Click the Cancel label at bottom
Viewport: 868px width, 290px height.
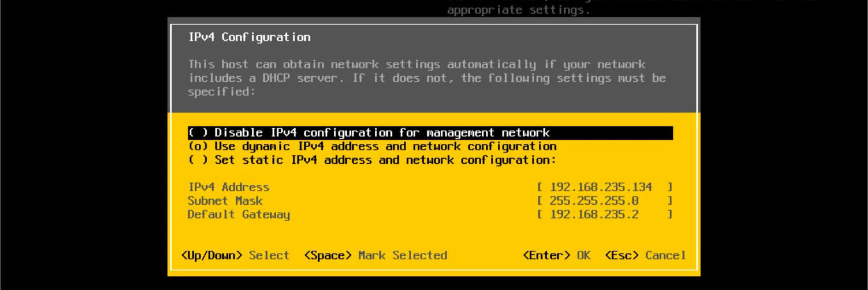[x=666, y=255]
